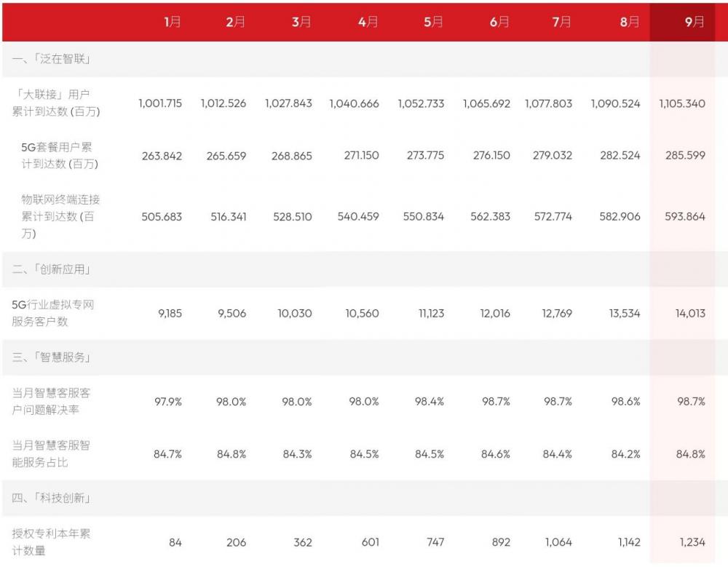The width and height of the screenshot is (728, 567).
Task: Click the section heading 二、「创新应用」
Action: click(51, 269)
